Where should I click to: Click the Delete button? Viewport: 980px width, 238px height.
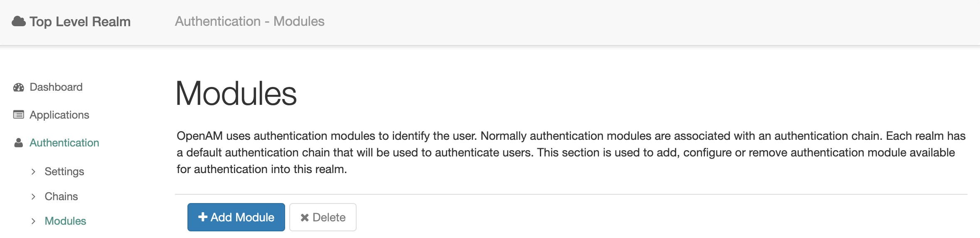[323, 217]
